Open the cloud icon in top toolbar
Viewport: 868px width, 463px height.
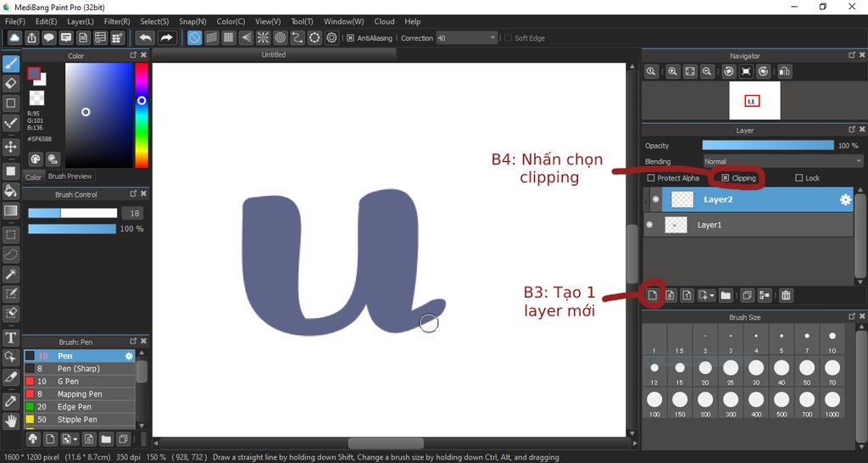click(14, 37)
